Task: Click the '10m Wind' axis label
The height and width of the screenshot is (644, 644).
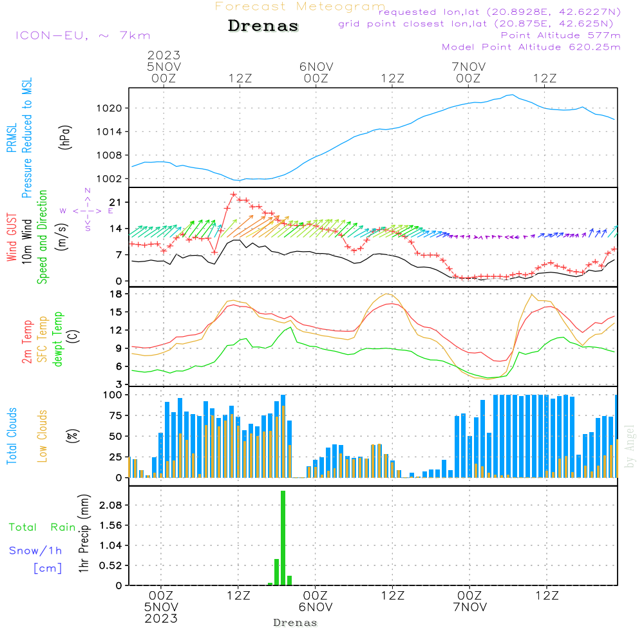Action: click(x=26, y=241)
